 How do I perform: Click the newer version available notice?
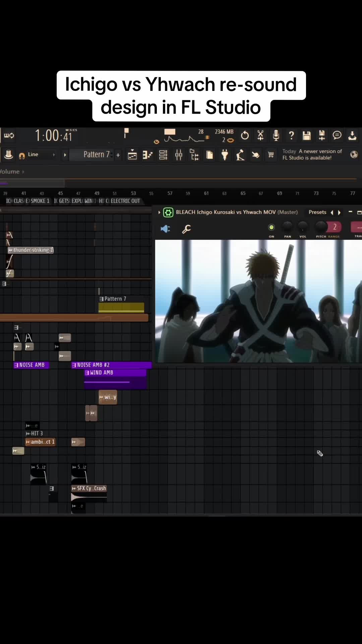click(312, 155)
